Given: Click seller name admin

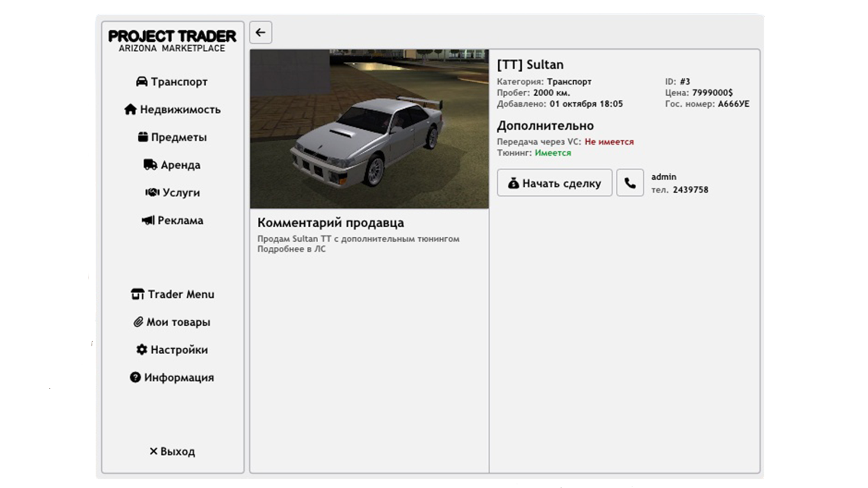Looking at the screenshot, I should coord(664,177).
